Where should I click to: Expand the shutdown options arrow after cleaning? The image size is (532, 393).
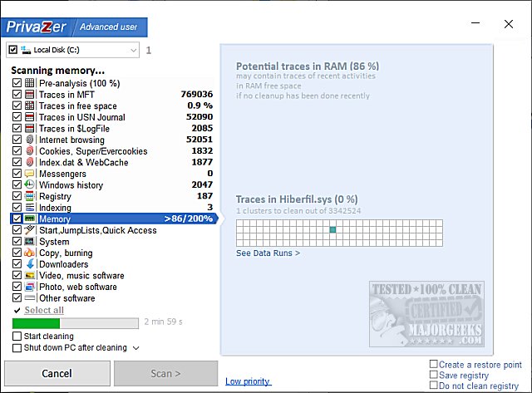point(136,348)
